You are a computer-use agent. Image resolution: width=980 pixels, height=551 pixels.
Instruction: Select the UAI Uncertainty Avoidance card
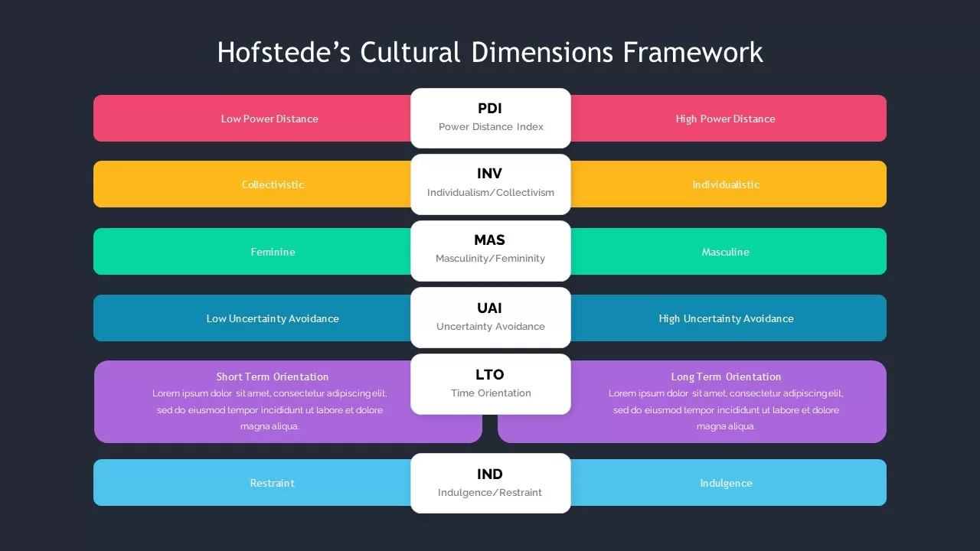(491, 318)
